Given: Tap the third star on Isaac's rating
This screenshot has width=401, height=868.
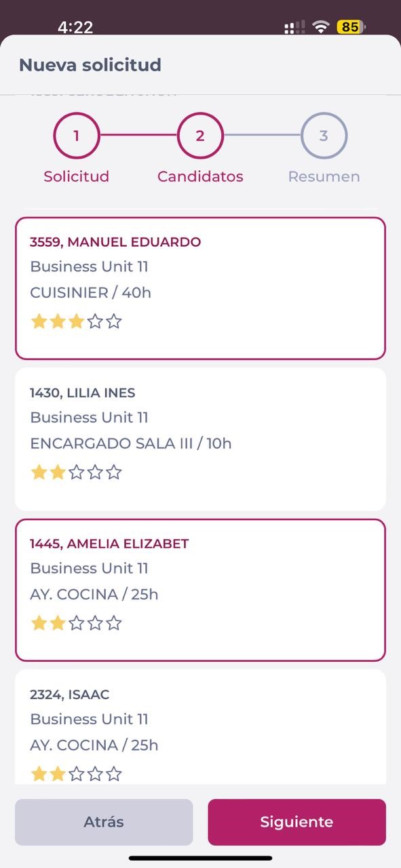Looking at the screenshot, I should (77, 774).
